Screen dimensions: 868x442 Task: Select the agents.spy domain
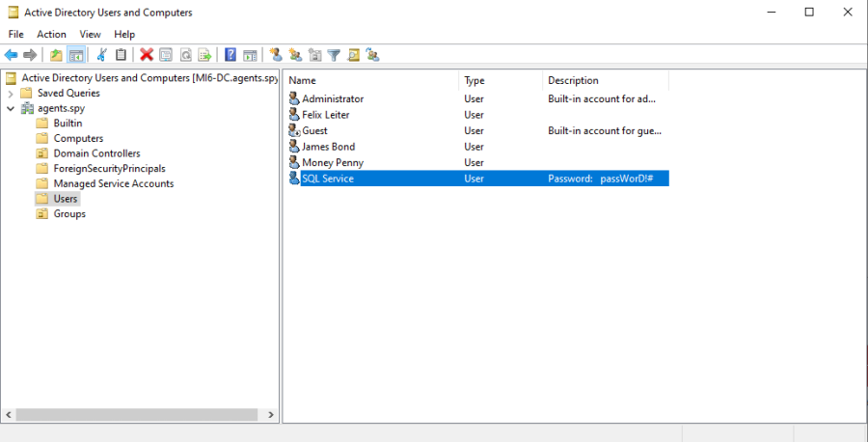[x=61, y=108]
